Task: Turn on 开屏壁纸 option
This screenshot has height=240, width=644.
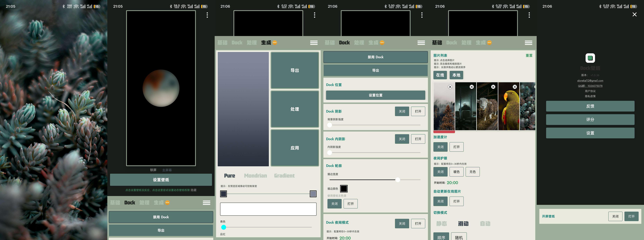Action: click(631, 216)
